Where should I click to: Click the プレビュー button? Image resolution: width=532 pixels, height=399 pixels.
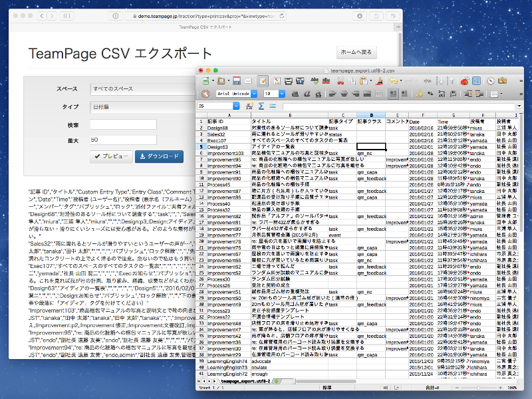click(x=111, y=156)
